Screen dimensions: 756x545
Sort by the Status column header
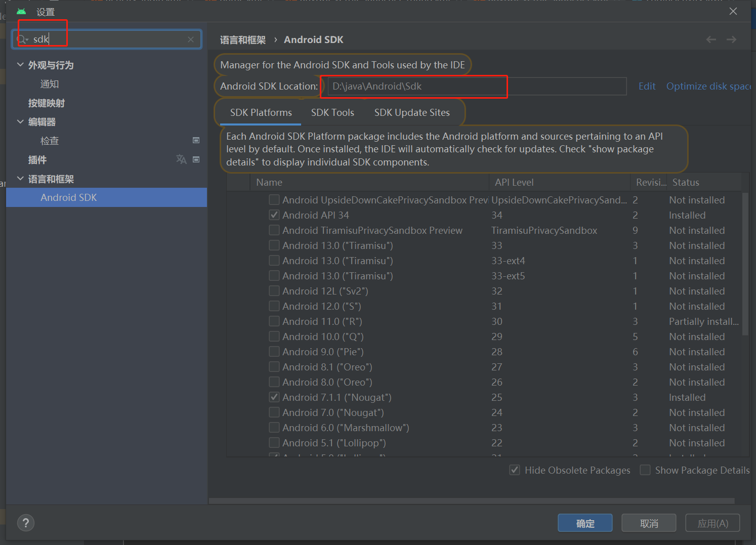(705, 182)
